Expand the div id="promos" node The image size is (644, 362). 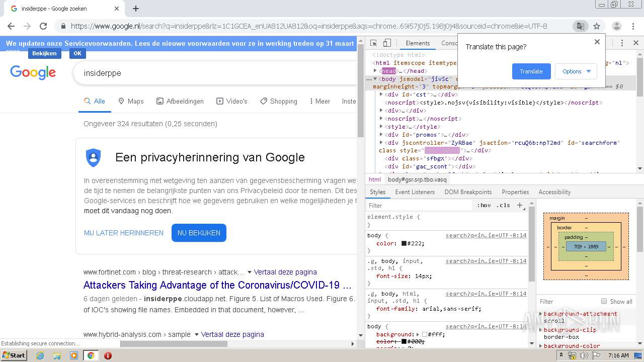(381, 135)
